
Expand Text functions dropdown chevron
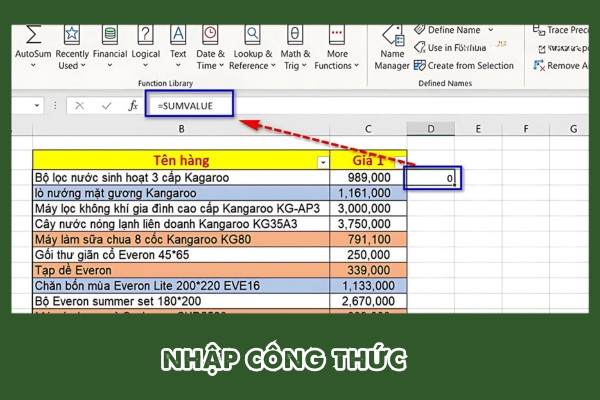point(178,65)
